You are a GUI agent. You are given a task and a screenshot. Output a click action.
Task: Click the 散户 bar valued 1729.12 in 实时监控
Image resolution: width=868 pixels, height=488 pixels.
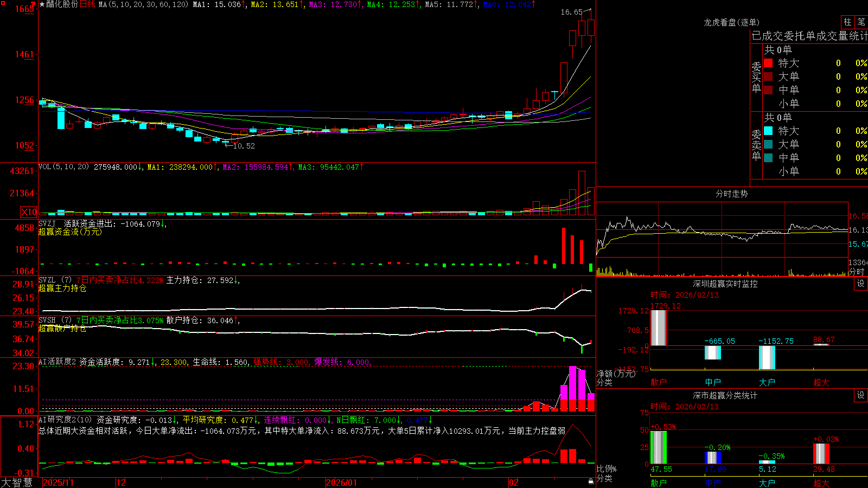click(658, 328)
